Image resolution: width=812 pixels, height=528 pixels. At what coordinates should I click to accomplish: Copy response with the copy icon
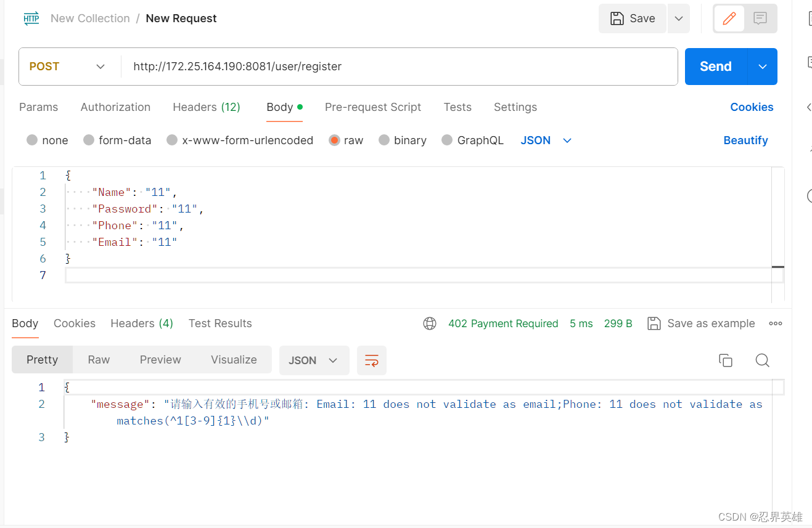coord(726,360)
